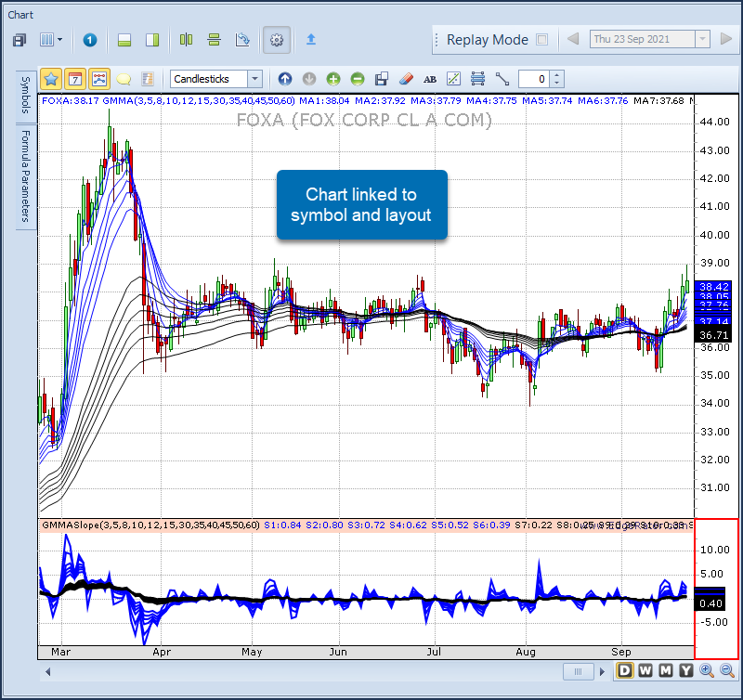This screenshot has height=700, width=743.
Task: Select the trend line drawing tool
Action: [502, 79]
